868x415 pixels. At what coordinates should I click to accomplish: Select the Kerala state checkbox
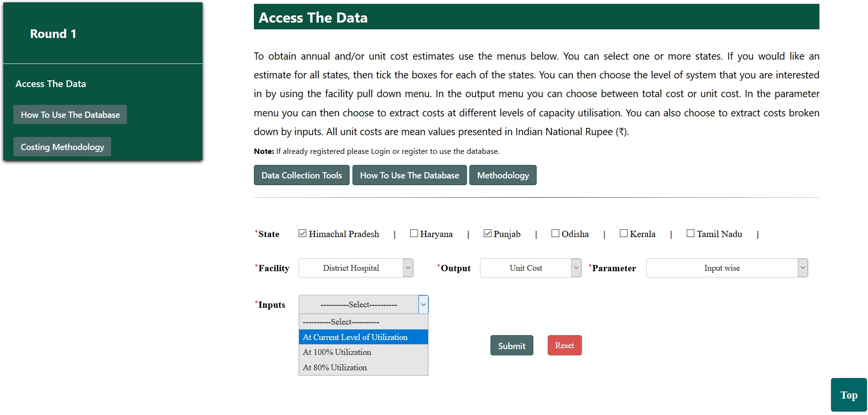coord(624,234)
